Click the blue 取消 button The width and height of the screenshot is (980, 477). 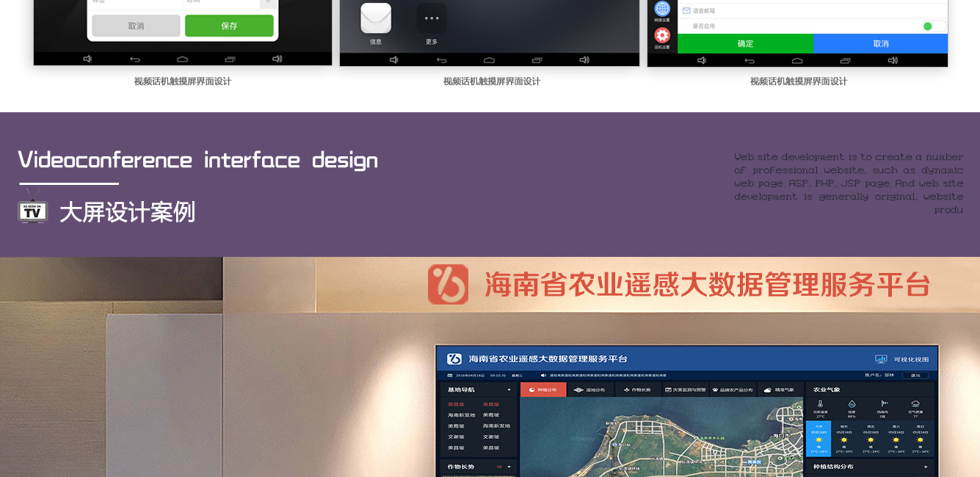click(x=880, y=43)
